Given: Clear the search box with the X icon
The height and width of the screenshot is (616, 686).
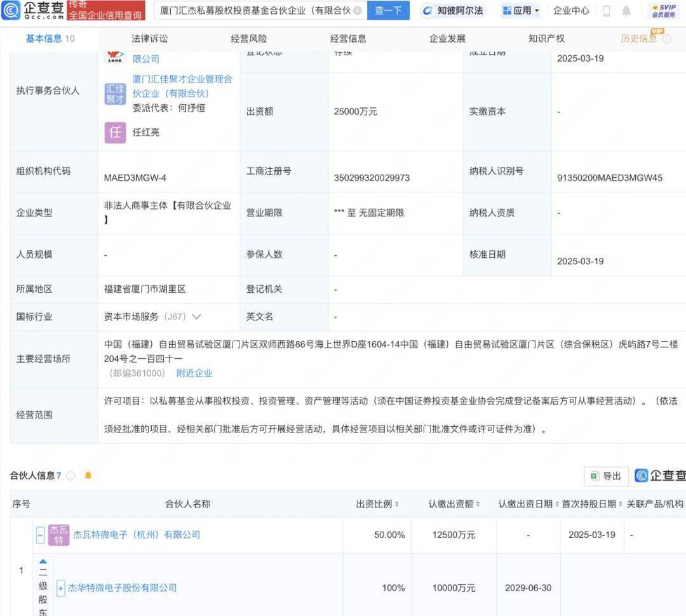Looking at the screenshot, I should pos(358,11).
